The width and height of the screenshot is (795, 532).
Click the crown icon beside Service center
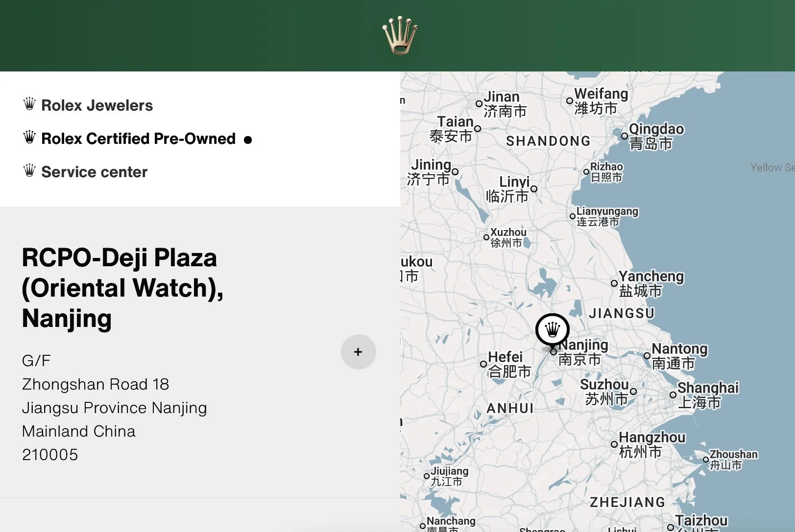click(x=29, y=170)
